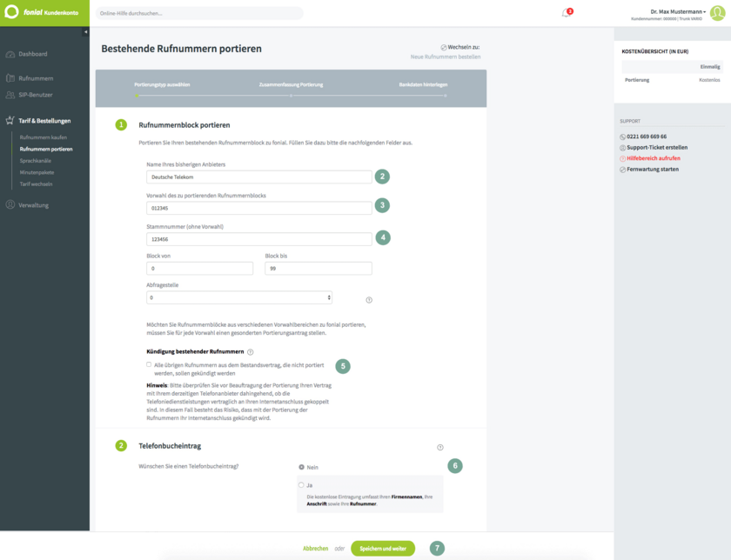Image resolution: width=731 pixels, height=560 pixels.
Task: Click the red Hilfebereich icon
Action: [x=622, y=158]
